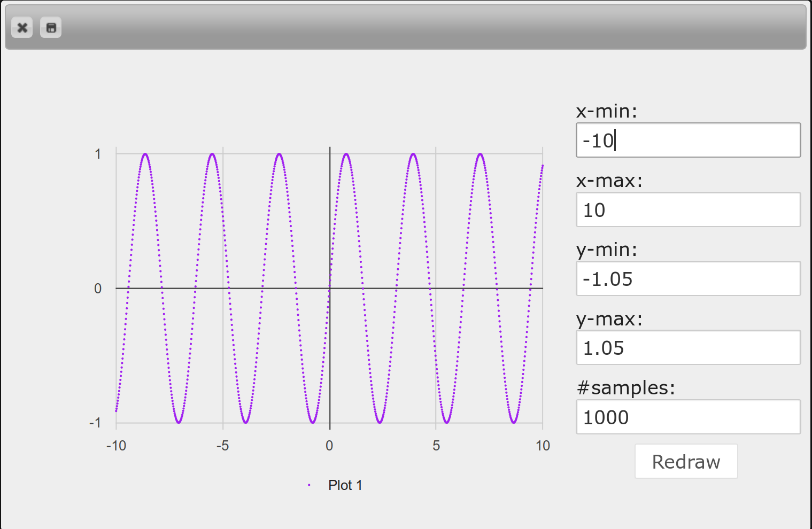Focus the x-max field containing 10
The height and width of the screenshot is (529, 812).
pos(687,210)
